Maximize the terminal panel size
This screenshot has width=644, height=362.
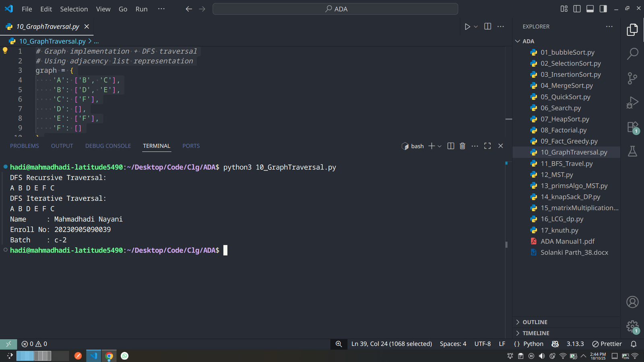(x=487, y=146)
